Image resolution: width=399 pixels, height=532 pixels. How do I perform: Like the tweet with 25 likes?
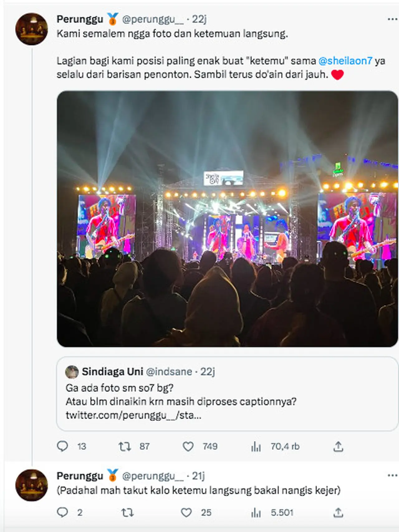[x=186, y=513]
